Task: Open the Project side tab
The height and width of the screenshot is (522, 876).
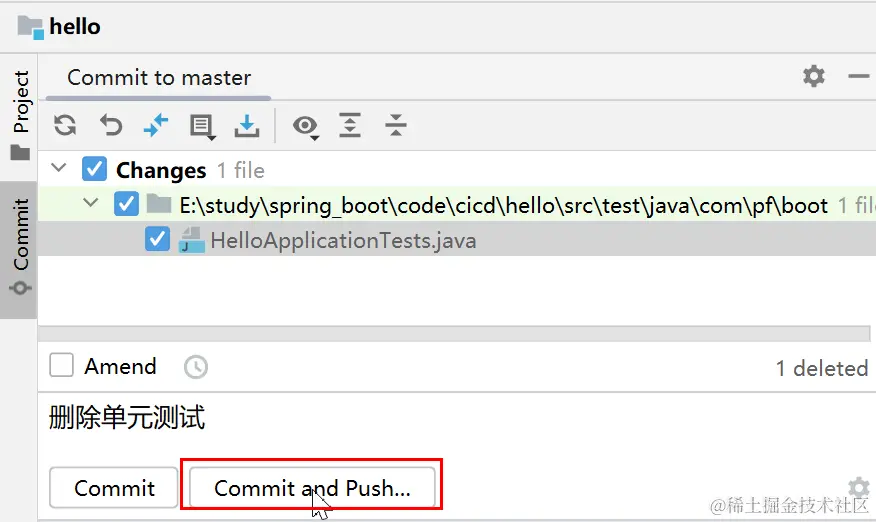Action: 21,115
